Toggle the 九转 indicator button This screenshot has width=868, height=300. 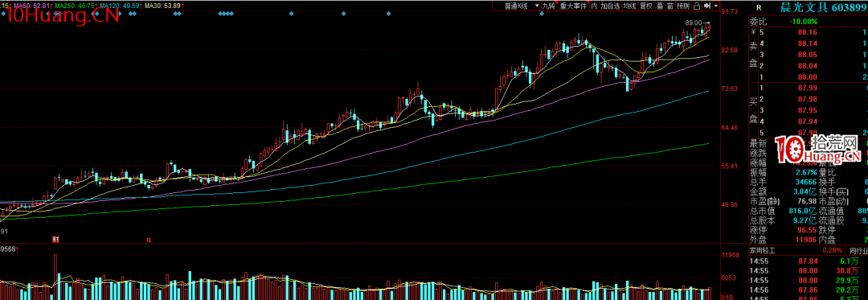pos(549,6)
